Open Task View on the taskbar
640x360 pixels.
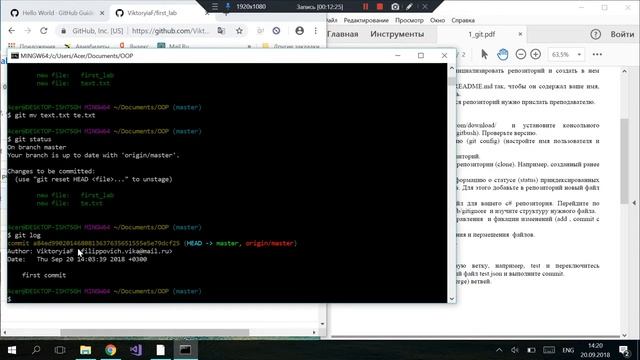[60, 350]
